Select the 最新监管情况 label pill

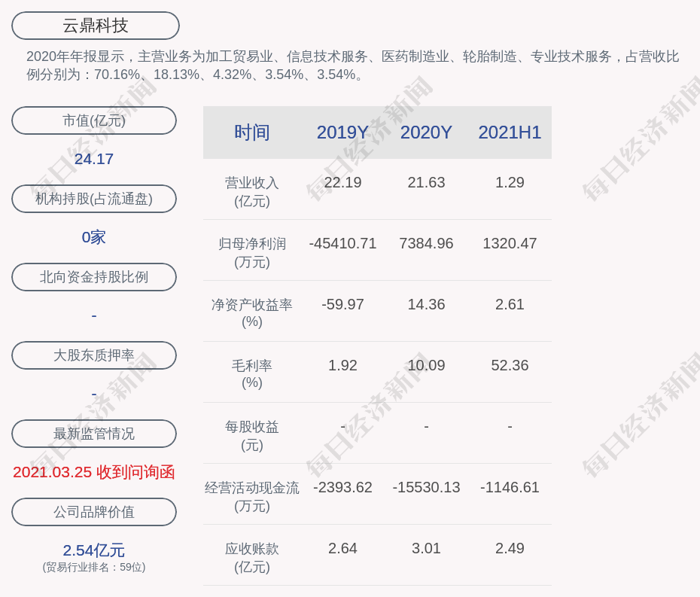pyautogui.click(x=94, y=434)
